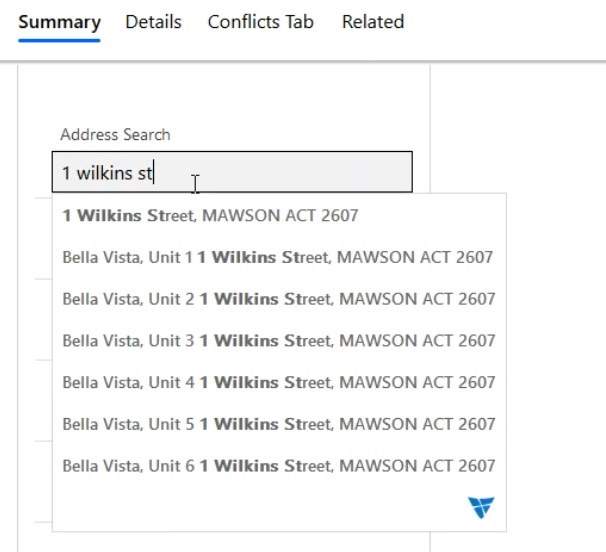Pick Bella Vista Unit 3 address suggestion
Viewport: 606px width, 552px height.
pos(279,341)
